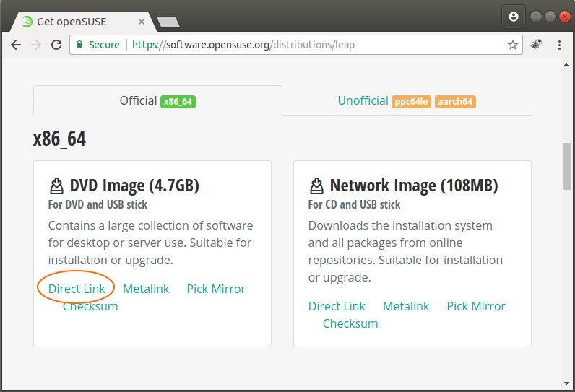Click the Network Image (108MB) heading
The image size is (575, 392).
coord(414,186)
